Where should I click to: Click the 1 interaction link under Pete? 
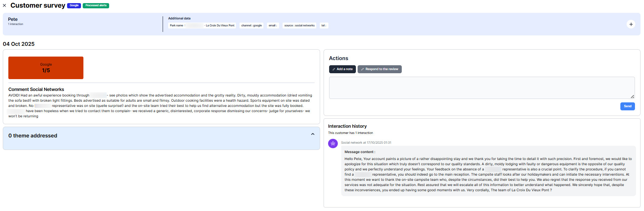tap(16, 24)
